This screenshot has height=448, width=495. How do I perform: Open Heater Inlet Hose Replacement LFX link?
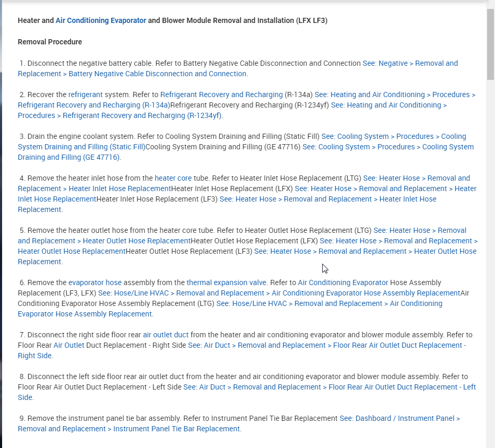(x=385, y=188)
